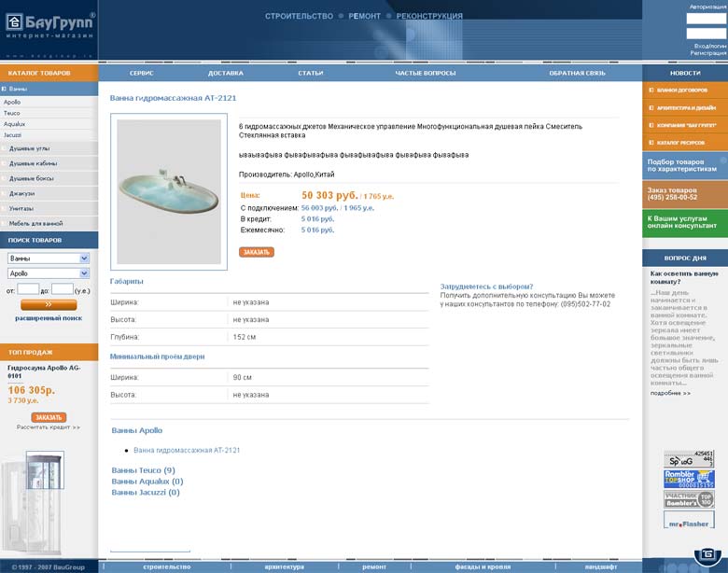Viewport: 728px width, 573px height.
Task: Click the 50 303 руб. price text
Action: pos(329,195)
